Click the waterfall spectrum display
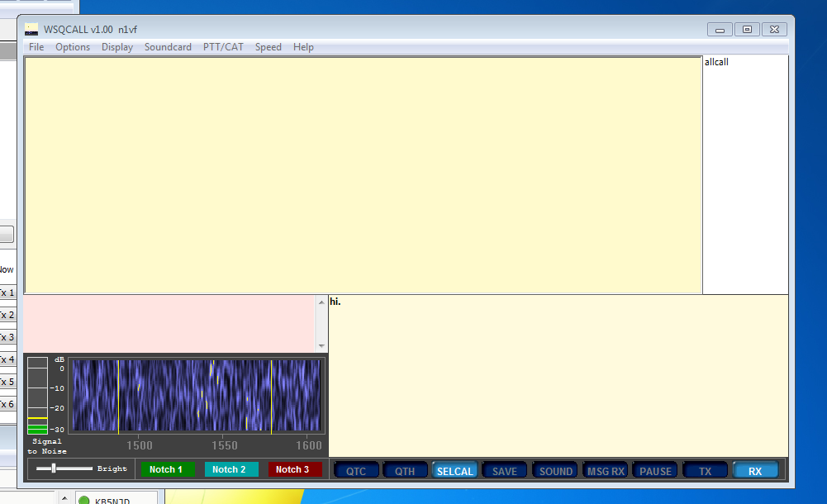827x504 pixels. click(x=196, y=396)
